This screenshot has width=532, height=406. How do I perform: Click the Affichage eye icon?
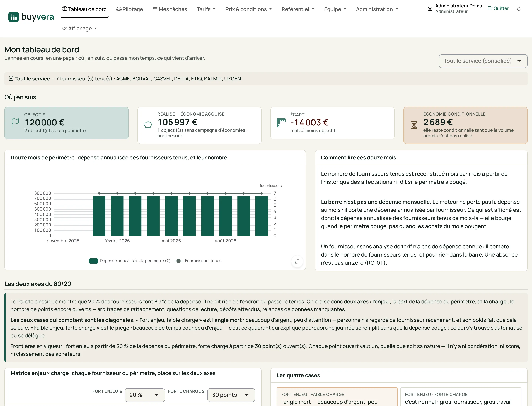point(65,29)
